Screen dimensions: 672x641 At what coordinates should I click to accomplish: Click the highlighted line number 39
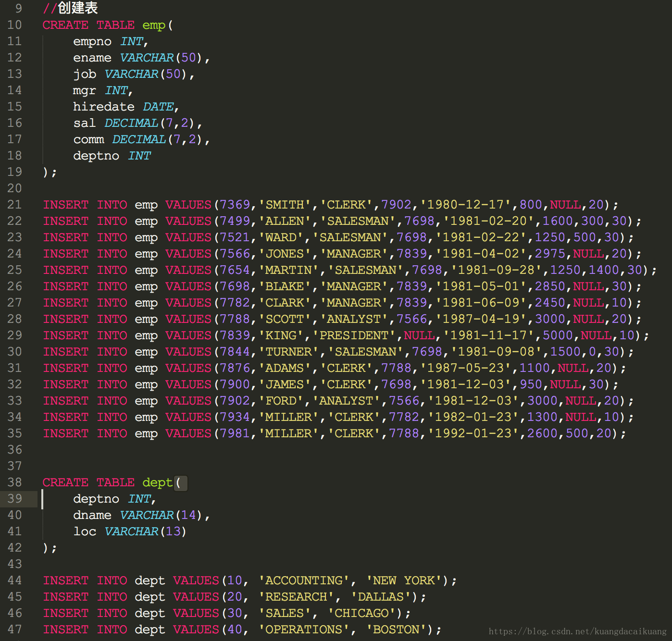(x=14, y=499)
